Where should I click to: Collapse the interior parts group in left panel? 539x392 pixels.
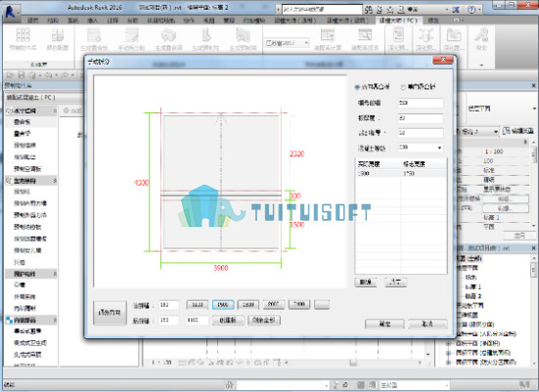(55, 321)
